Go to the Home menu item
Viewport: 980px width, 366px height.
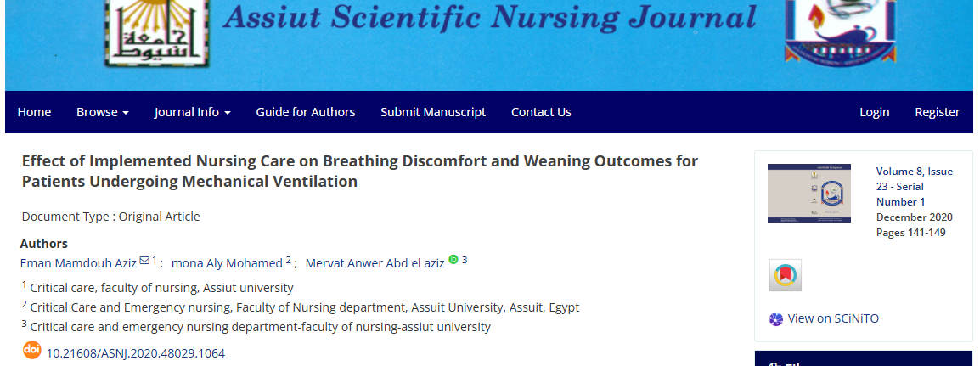coord(34,112)
